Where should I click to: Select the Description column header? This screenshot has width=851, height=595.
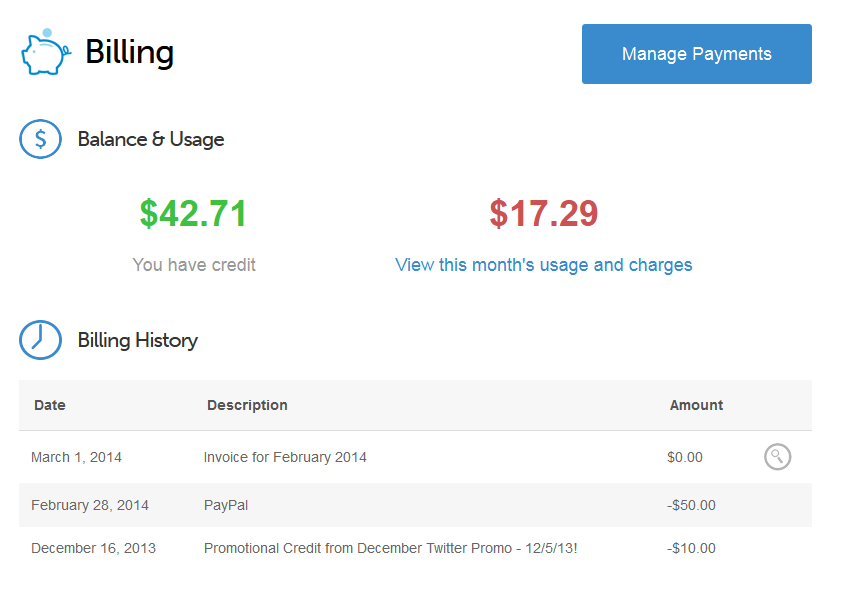tap(247, 405)
